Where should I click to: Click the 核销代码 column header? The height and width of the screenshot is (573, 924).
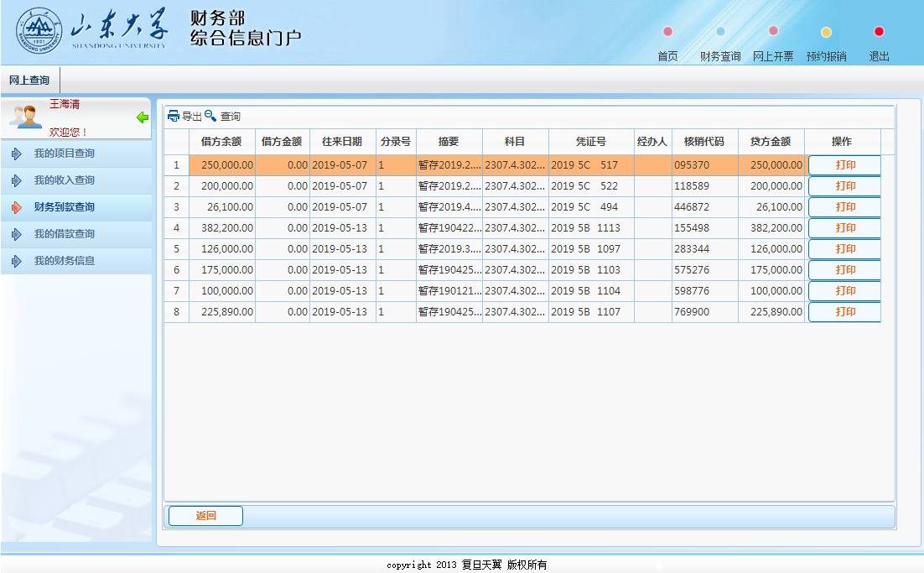coord(704,142)
